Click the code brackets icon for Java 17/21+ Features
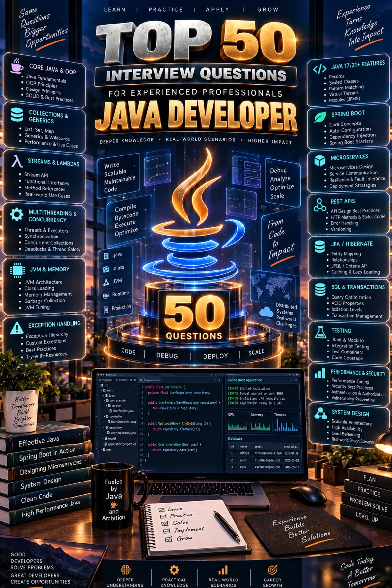392x588 pixels. click(x=319, y=69)
